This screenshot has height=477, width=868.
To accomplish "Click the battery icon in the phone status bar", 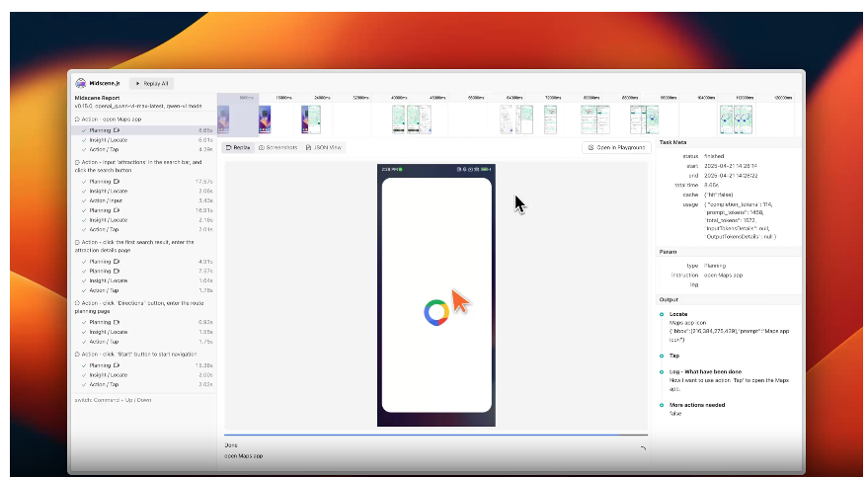I will 486,169.
